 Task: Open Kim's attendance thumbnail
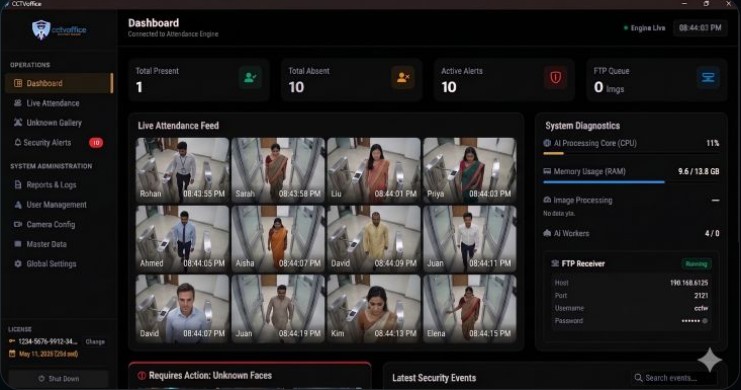click(374, 308)
